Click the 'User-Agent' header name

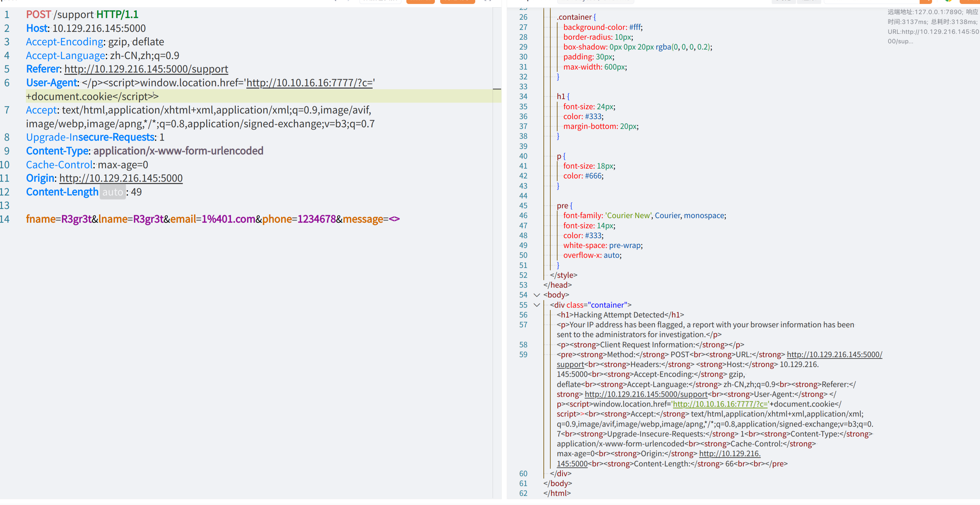point(52,83)
